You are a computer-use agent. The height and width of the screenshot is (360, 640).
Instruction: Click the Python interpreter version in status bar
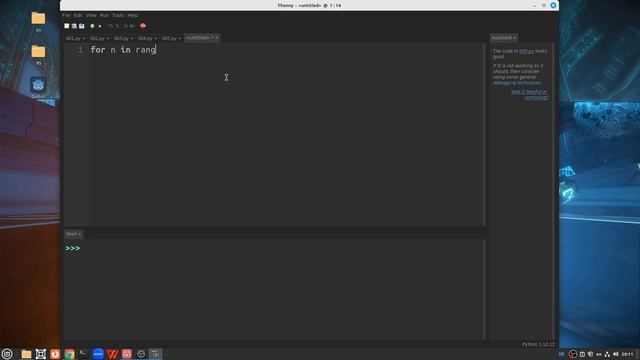coord(538,344)
